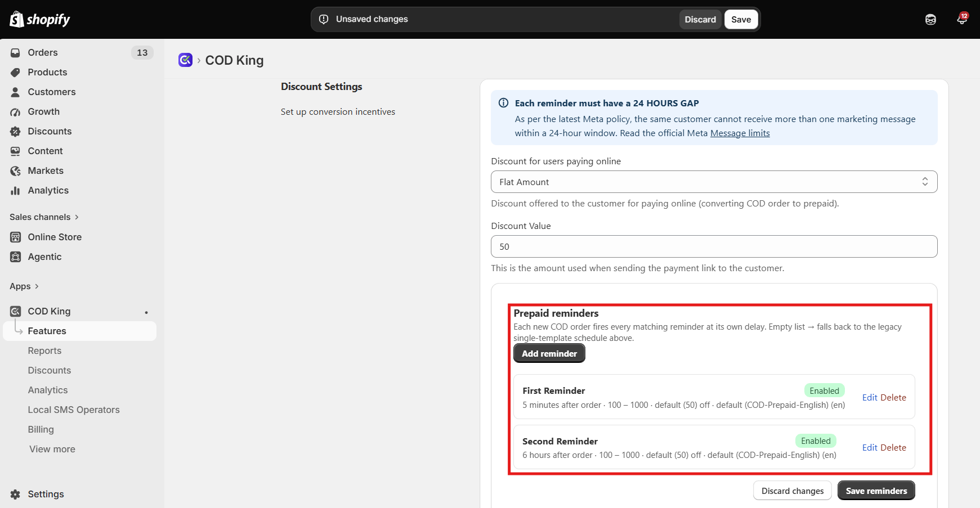
Task: Click the Second Reminder title
Action: (x=560, y=441)
